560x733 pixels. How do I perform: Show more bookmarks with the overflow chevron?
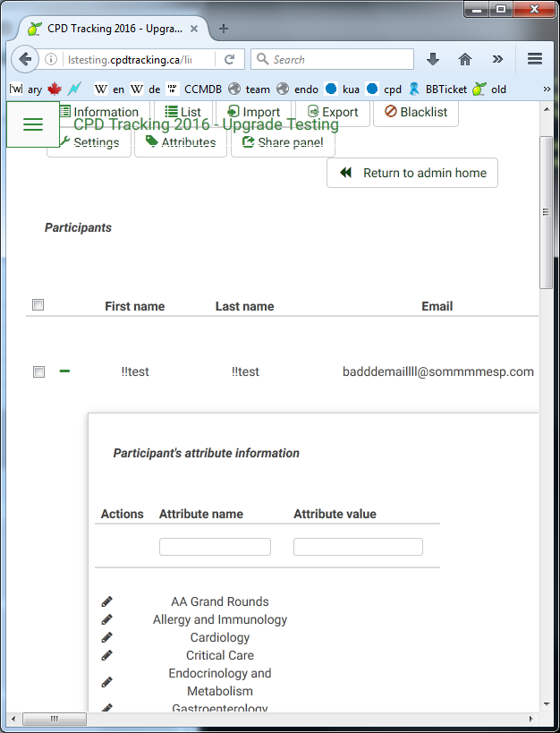[x=547, y=89]
